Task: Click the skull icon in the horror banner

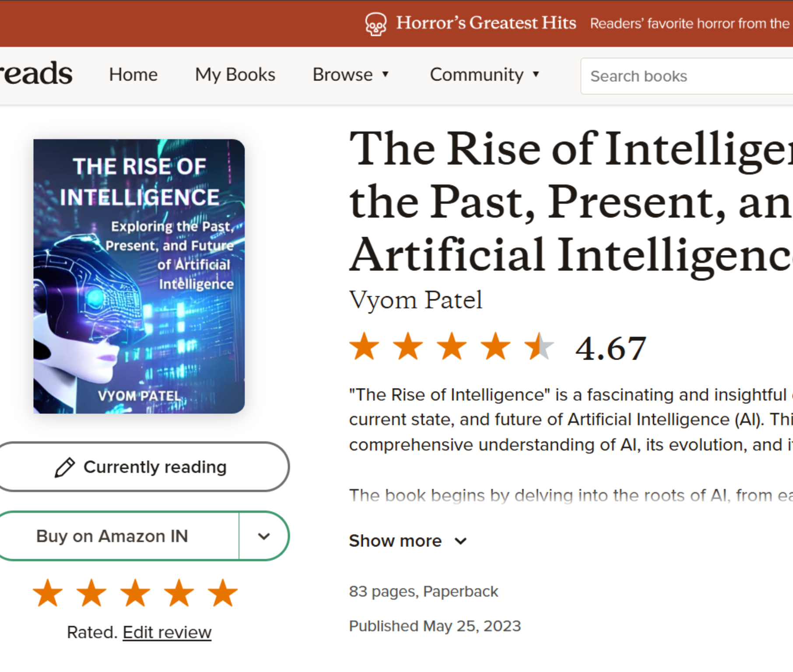Action: pyautogui.click(x=375, y=24)
